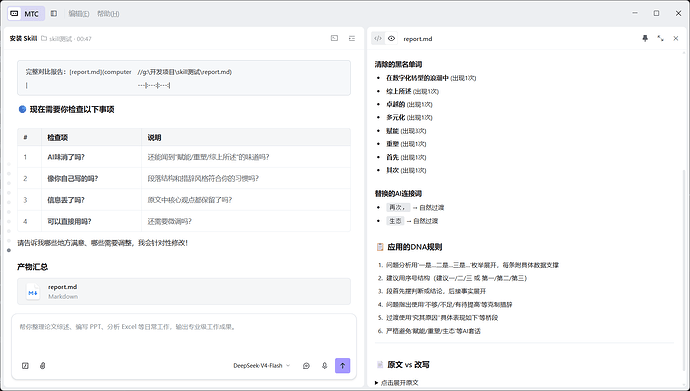Click the 在数字化转型的浪潮中 list item
This screenshot has height=391, width=690.
pyautogui.click(x=431, y=78)
